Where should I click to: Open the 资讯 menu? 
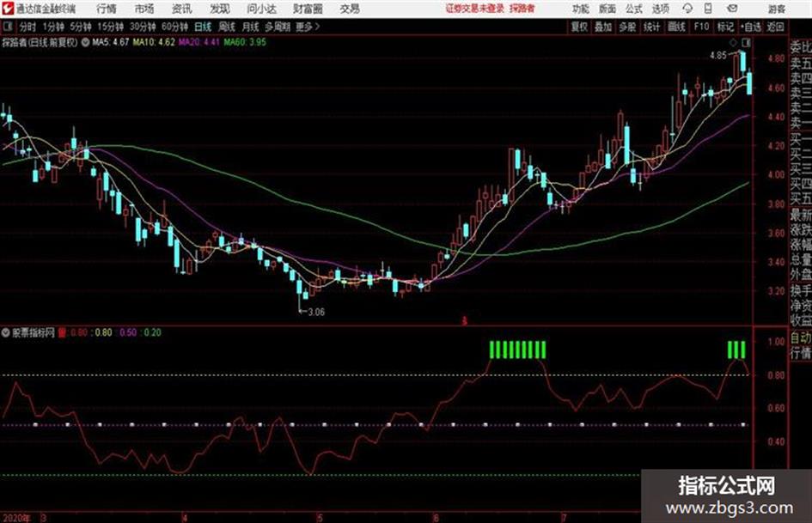tap(182, 9)
